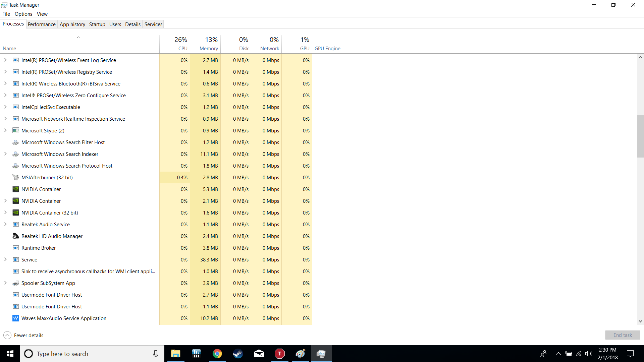
Task: Click the MSIAfterburner process icon
Action: (x=15, y=177)
